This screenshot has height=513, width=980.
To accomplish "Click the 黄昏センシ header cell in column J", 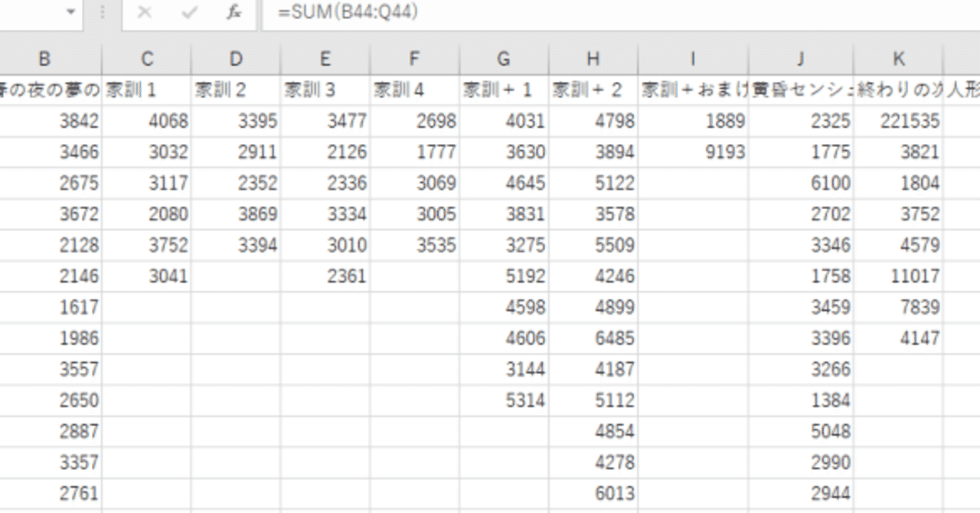I will (801, 90).
